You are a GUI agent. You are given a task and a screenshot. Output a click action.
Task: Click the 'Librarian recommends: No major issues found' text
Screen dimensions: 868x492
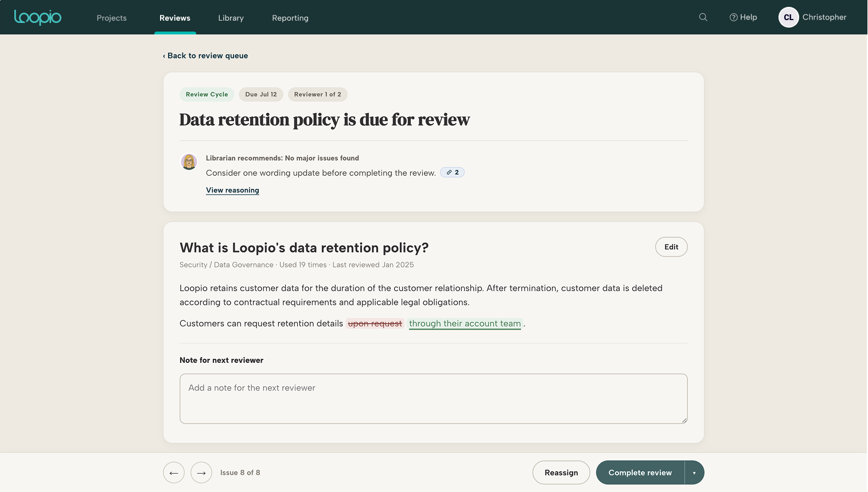[x=282, y=158]
